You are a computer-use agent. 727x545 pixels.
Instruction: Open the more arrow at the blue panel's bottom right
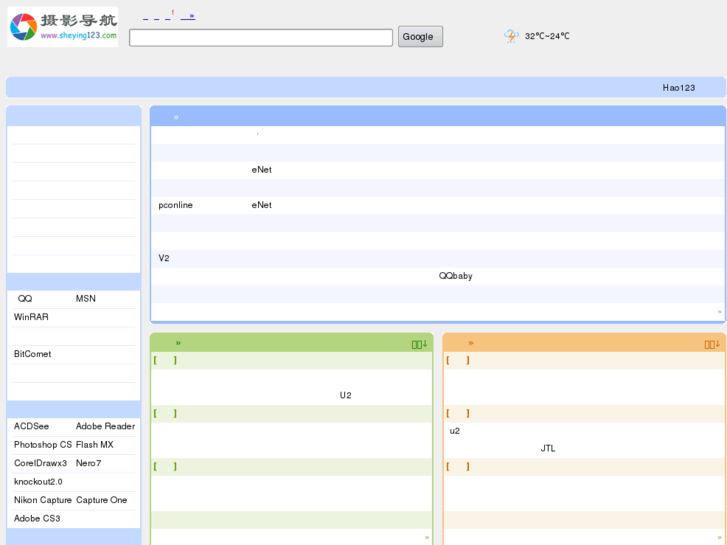(719, 312)
